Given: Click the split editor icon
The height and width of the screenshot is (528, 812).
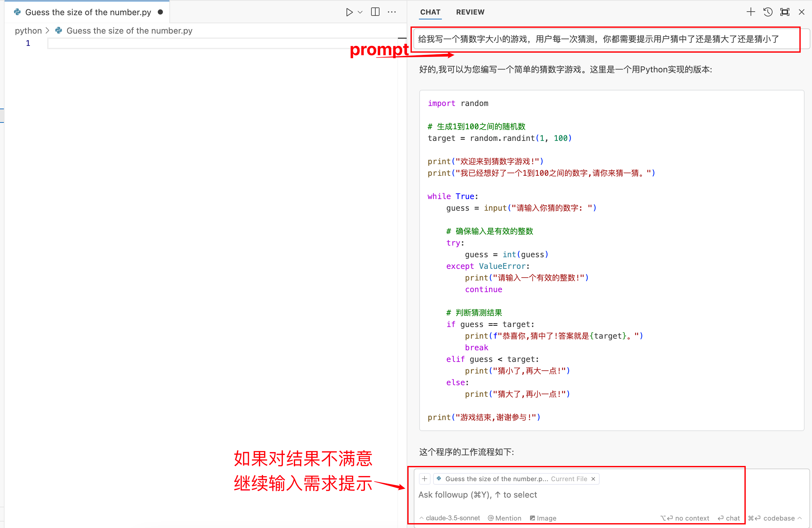Looking at the screenshot, I should coord(375,12).
